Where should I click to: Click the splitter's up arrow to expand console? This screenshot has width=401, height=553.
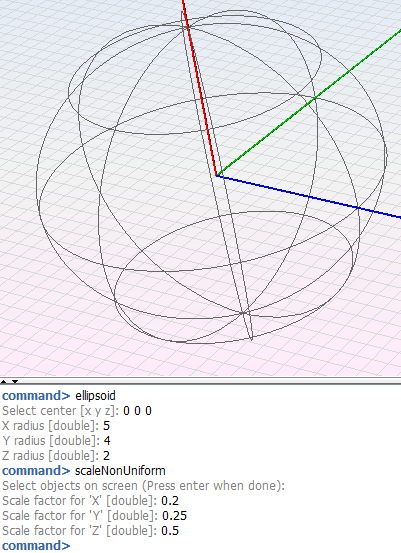tap(4, 381)
